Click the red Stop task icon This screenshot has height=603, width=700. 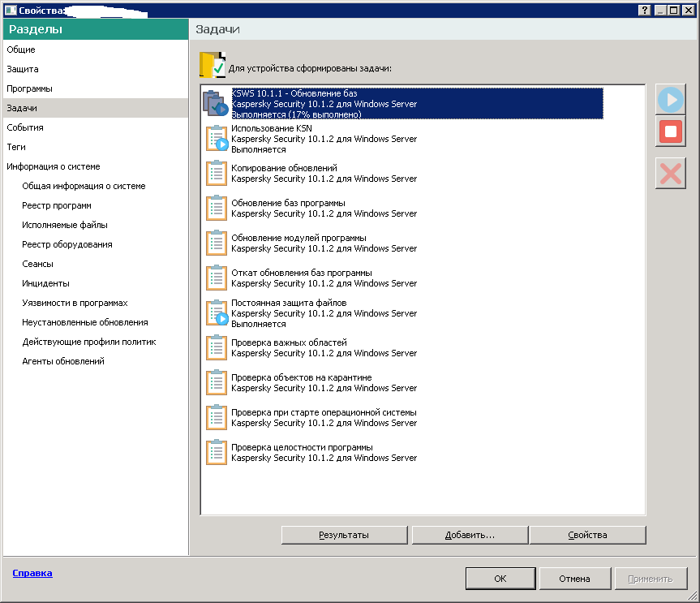670,130
